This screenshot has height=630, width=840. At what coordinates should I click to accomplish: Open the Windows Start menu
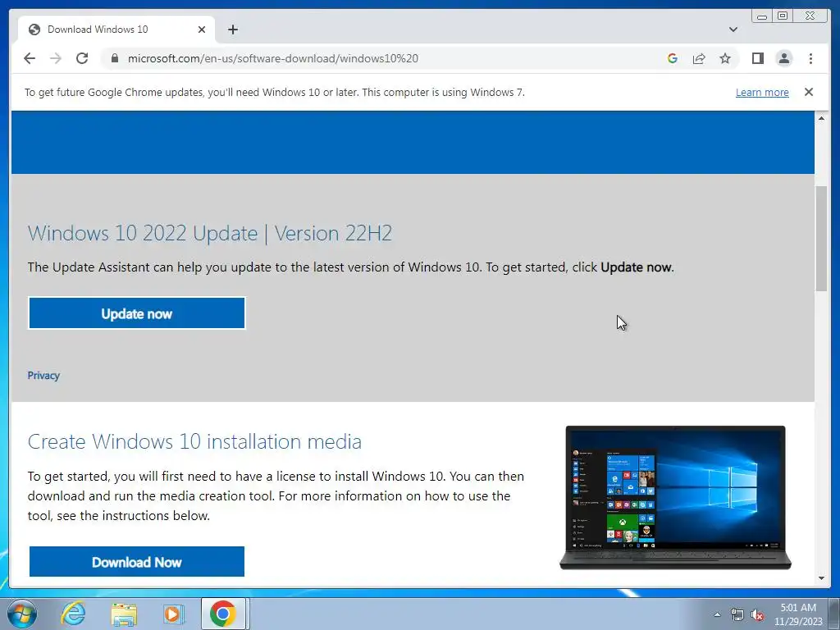22,614
